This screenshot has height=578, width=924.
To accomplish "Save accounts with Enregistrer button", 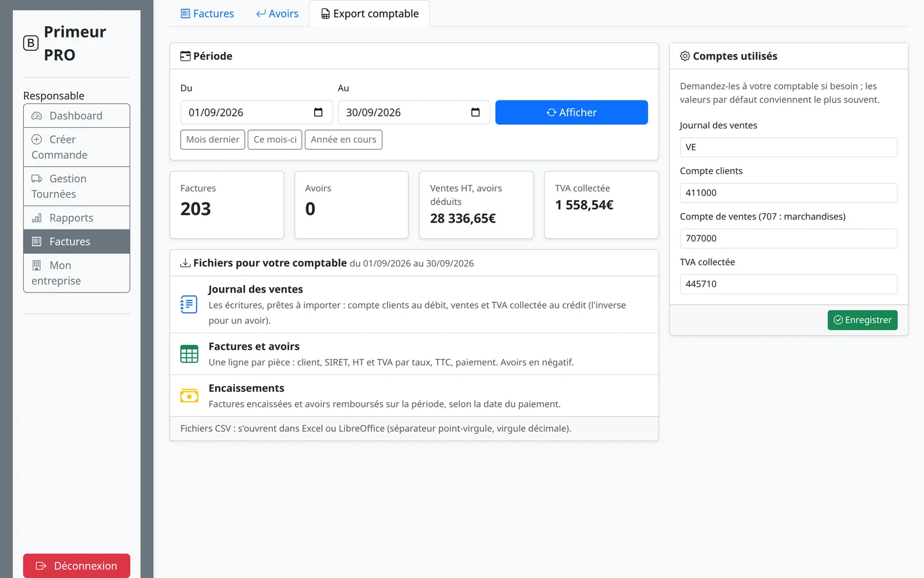I will pos(862,320).
